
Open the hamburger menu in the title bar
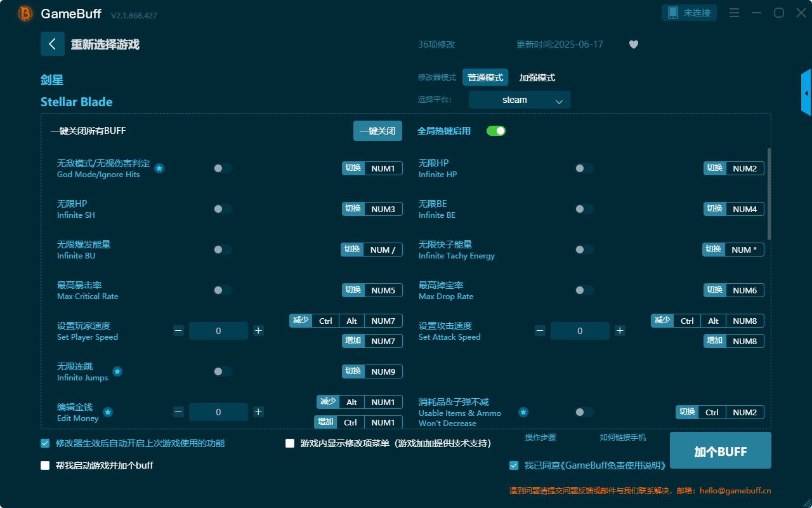coord(734,12)
